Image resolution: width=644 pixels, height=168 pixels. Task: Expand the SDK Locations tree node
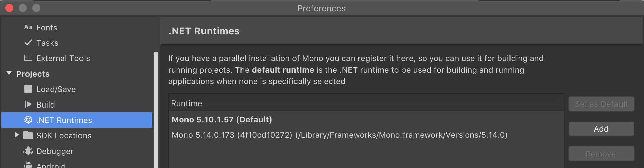(x=17, y=135)
